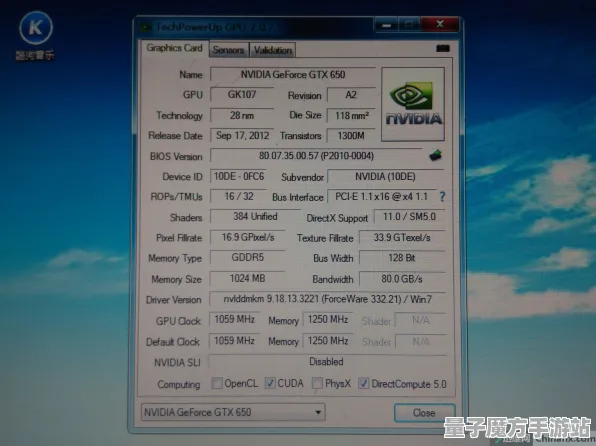
Task: Click the Bus Interface question mark
Action: click(x=442, y=197)
